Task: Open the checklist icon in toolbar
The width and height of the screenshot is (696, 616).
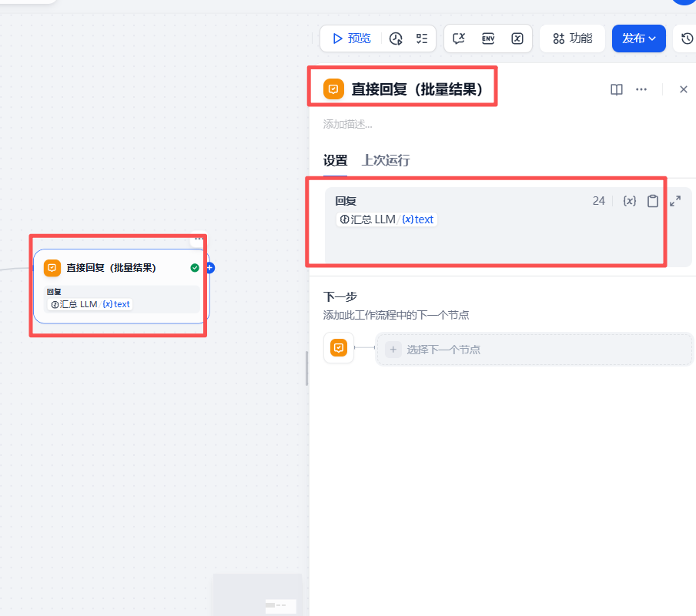Action: point(422,38)
